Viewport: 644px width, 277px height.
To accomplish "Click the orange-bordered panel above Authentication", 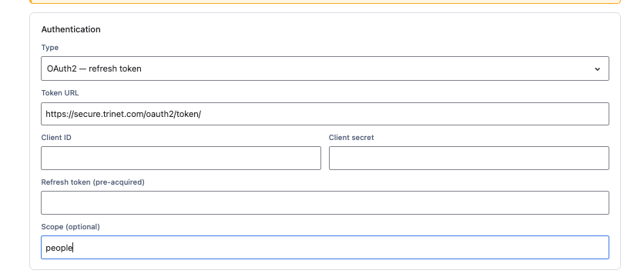I will click(325, 2).
